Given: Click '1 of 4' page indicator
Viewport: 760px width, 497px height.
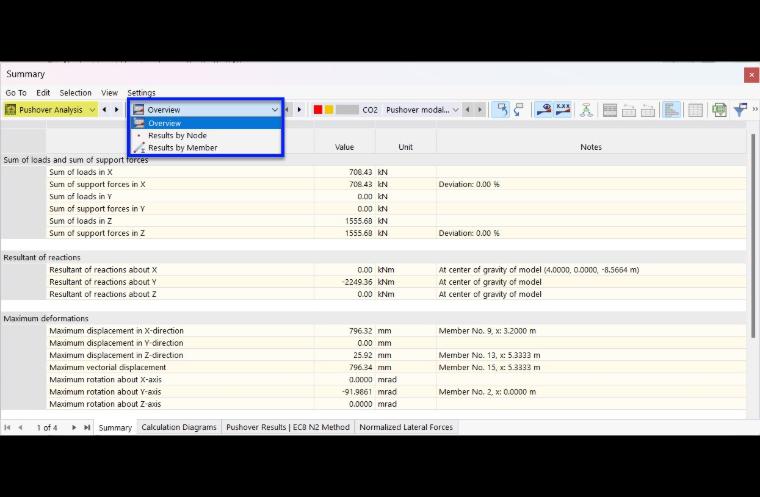Looking at the screenshot, I should [47, 428].
